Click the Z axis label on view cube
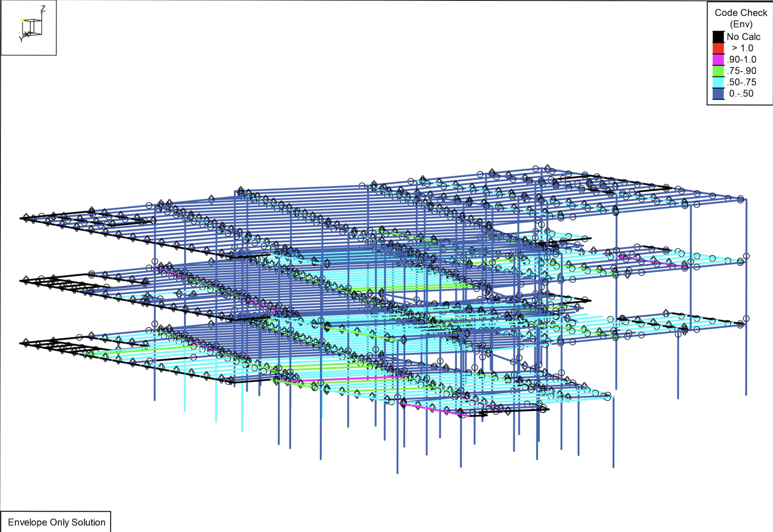Image resolution: width=773 pixels, height=532 pixels. pyautogui.click(x=43, y=8)
